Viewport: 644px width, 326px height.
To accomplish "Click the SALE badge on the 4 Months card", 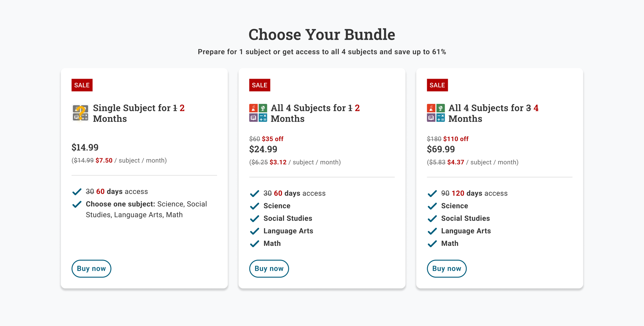I will (437, 85).
